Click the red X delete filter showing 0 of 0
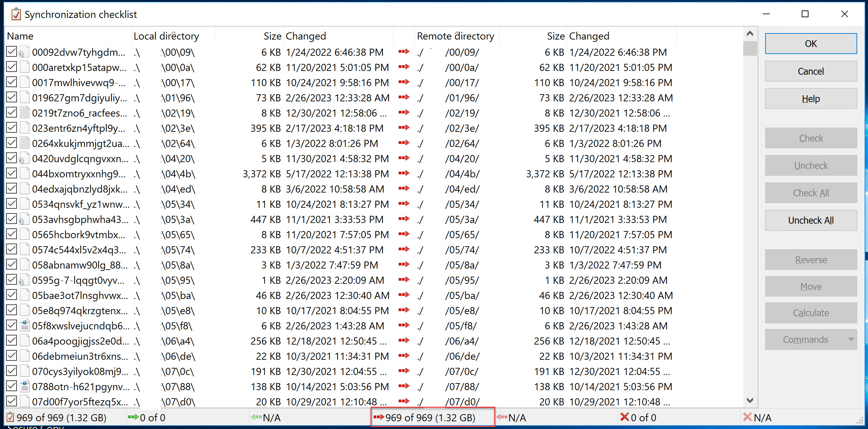The width and height of the screenshot is (868, 429). (x=625, y=417)
